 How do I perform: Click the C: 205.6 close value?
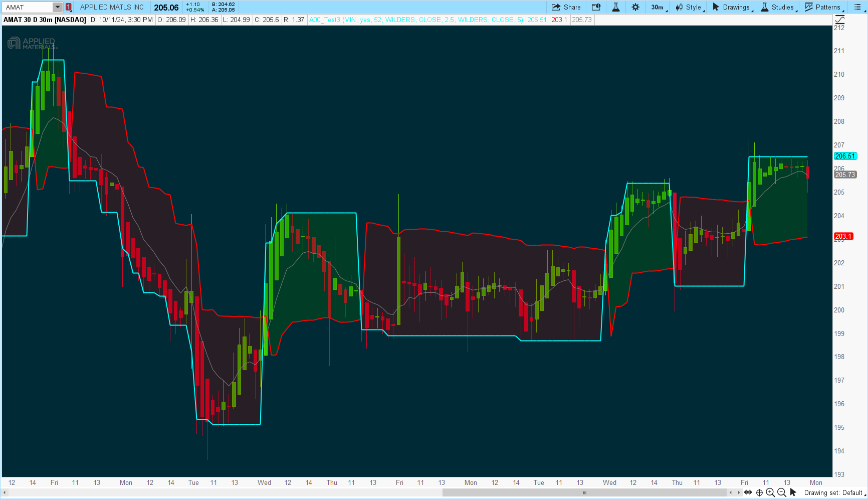[x=267, y=20]
